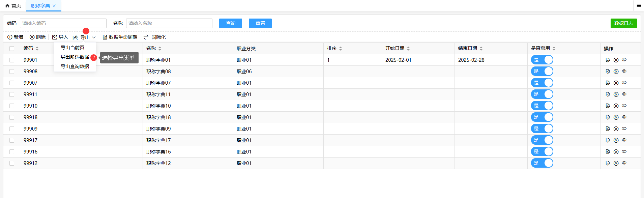Expand the 导出 export dropdown
Screen dimensions: 644x198
coord(85,37)
